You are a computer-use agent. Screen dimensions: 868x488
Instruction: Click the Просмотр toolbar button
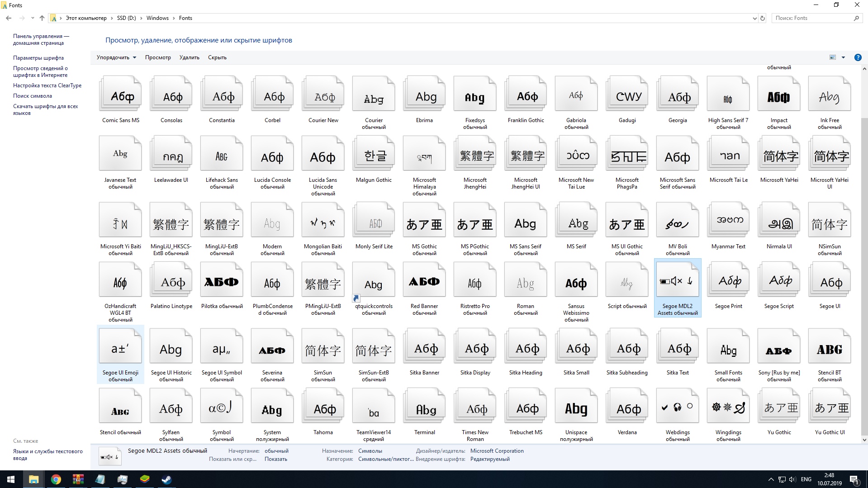158,57
